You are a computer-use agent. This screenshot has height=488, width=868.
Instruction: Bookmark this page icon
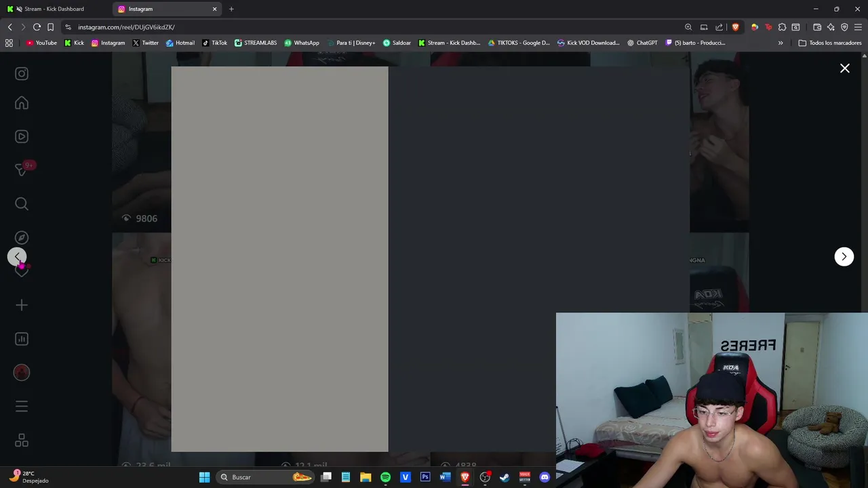[50, 27]
